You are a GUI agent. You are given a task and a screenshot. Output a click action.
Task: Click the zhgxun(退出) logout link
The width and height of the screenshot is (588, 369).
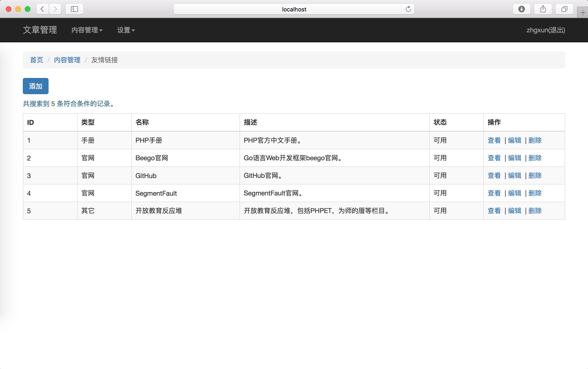[x=545, y=30]
